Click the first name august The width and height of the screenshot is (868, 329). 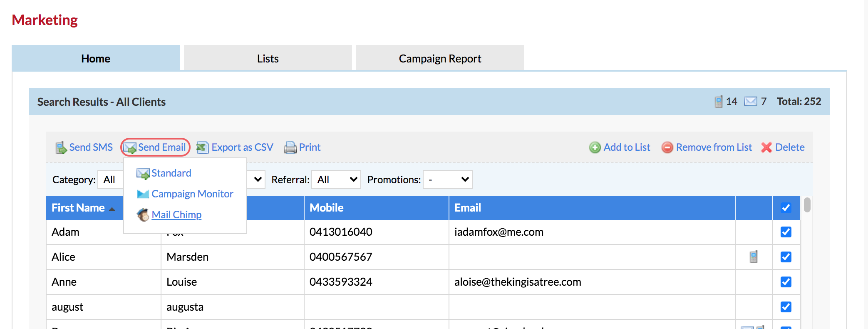click(x=67, y=307)
